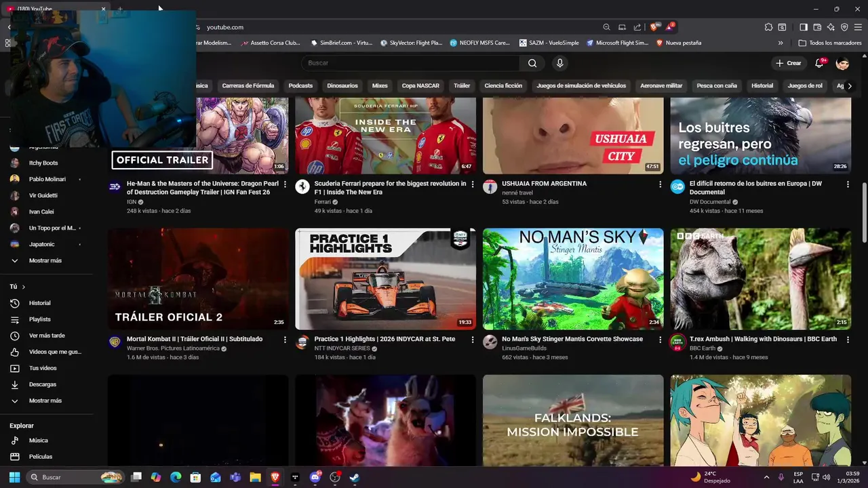Click the Crear button
The height and width of the screenshot is (488, 868).
click(789, 63)
